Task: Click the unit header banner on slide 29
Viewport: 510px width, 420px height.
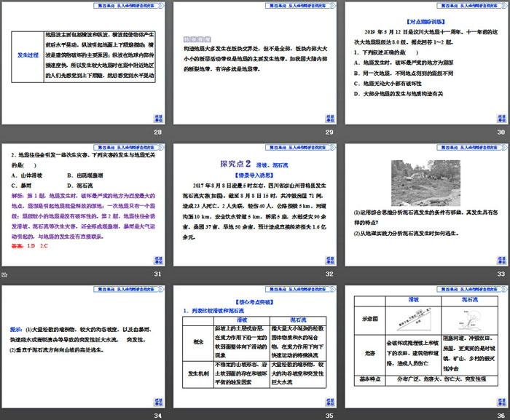Action: [x=300, y=6]
